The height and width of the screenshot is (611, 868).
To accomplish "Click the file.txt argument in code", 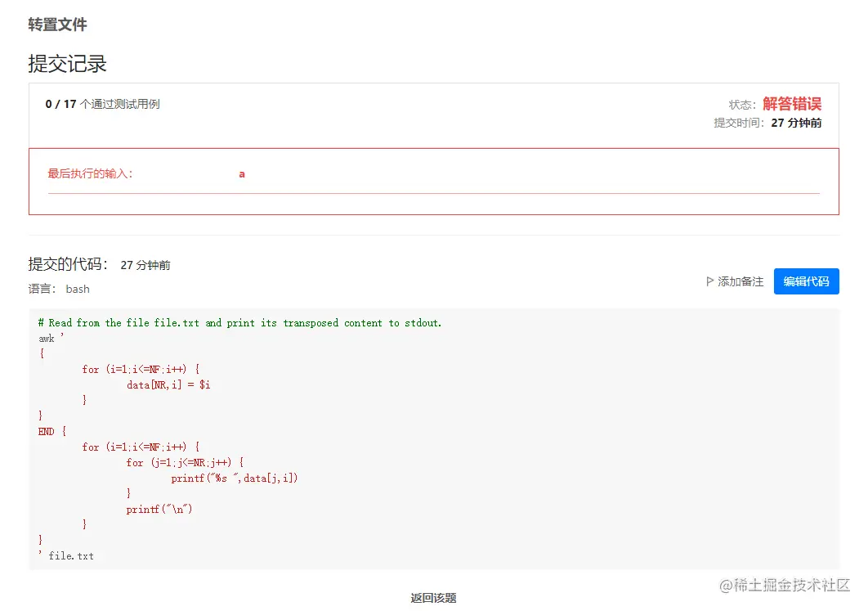I will pyautogui.click(x=71, y=555).
